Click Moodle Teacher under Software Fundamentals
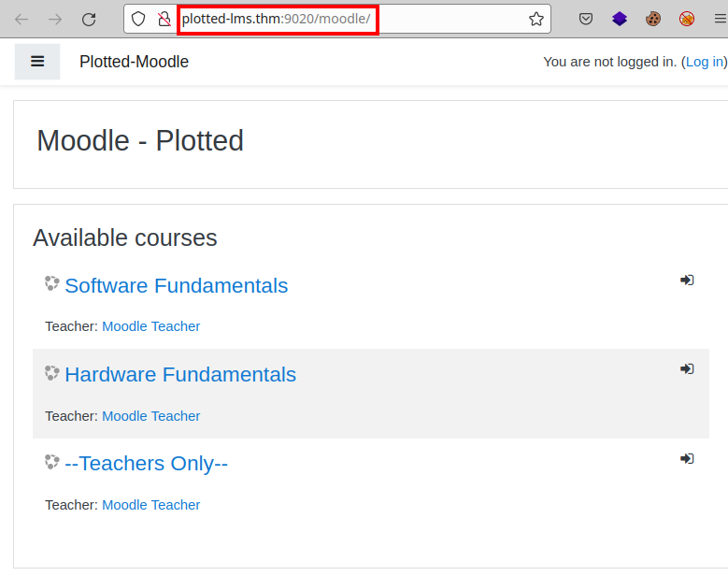 click(x=150, y=326)
